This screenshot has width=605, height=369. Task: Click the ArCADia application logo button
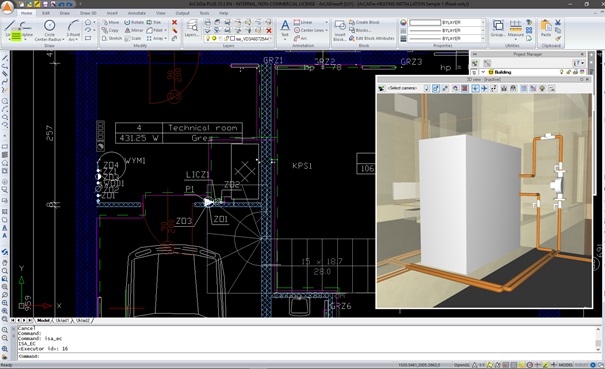click(7, 7)
